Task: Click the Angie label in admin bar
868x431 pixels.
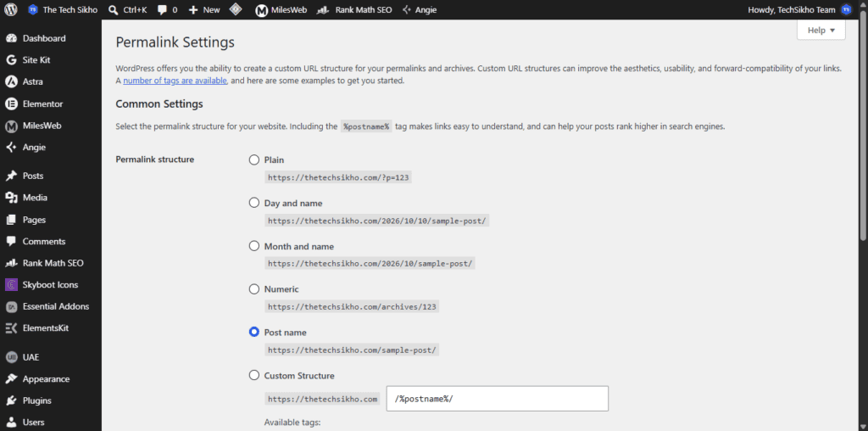Action: [x=426, y=9]
